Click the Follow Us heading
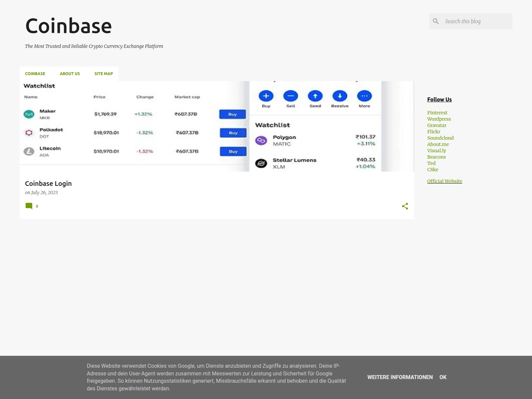Image resolution: width=532 pixels, height=399 pixels. (x=439, y=99)
